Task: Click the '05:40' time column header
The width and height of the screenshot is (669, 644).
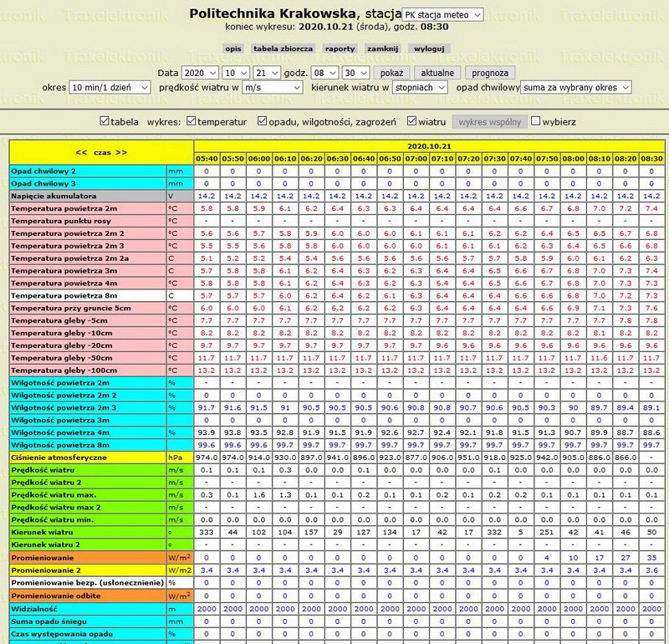Action: [207, 159]
